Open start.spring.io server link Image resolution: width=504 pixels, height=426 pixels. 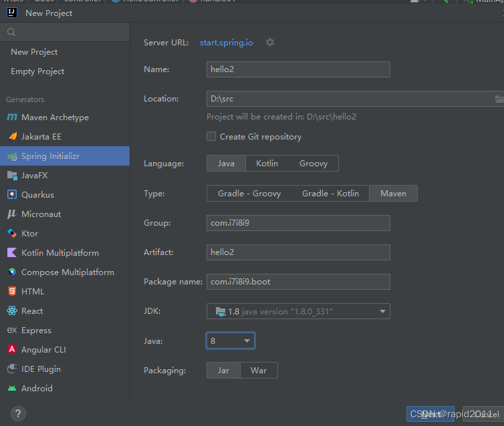coord(227,43)
